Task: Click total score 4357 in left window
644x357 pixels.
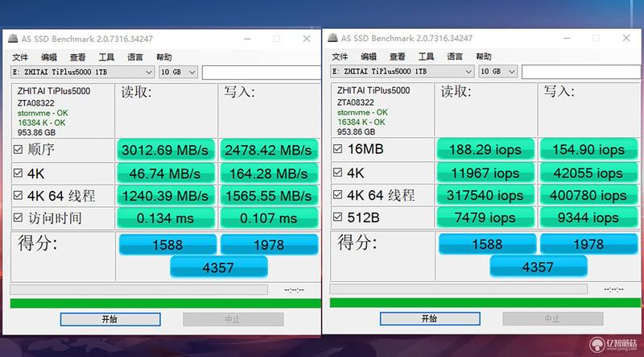Action: tap(218, 268)
